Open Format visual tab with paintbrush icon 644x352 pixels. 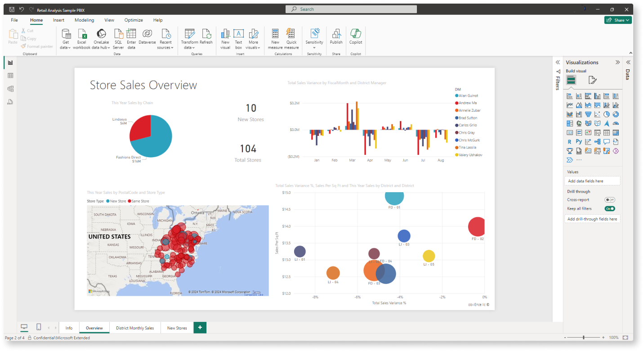pos(592,80)
